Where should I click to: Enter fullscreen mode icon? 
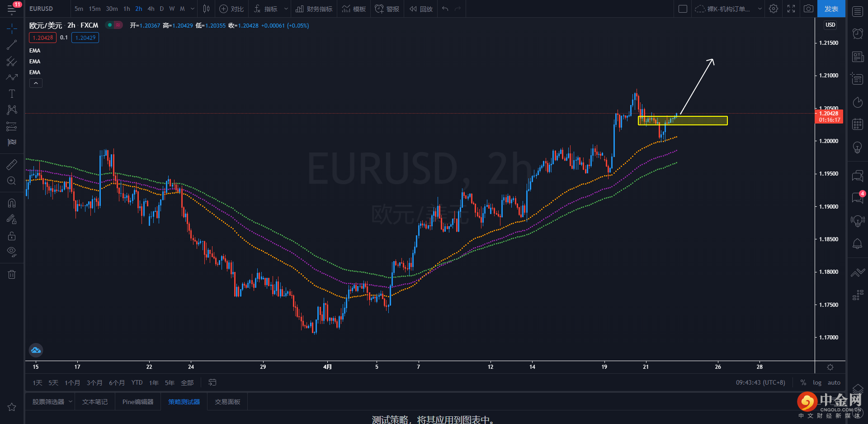click(791, 9)
